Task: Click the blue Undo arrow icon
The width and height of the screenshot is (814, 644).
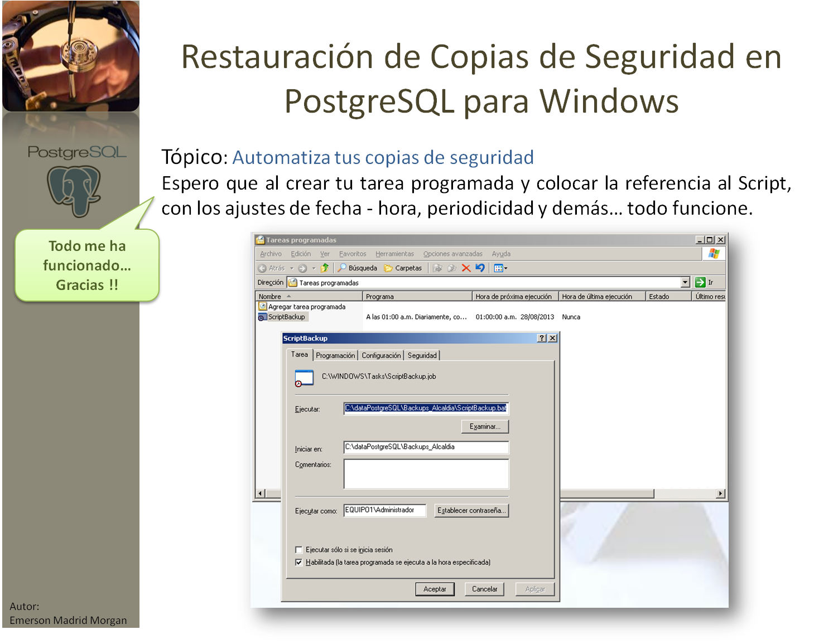Action: (480, 268)
